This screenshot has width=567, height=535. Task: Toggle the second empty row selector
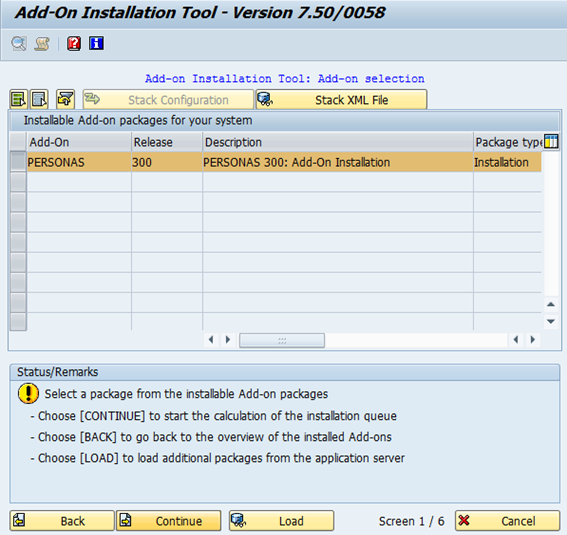pos(18,202)
